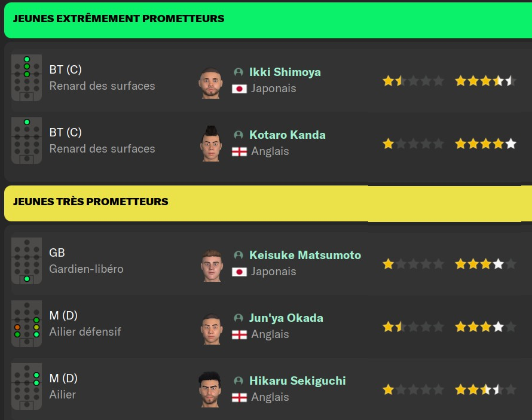
Task: Select Hikaru Sekiguchi's position pitch icon
Action: (x=26, y=386)
